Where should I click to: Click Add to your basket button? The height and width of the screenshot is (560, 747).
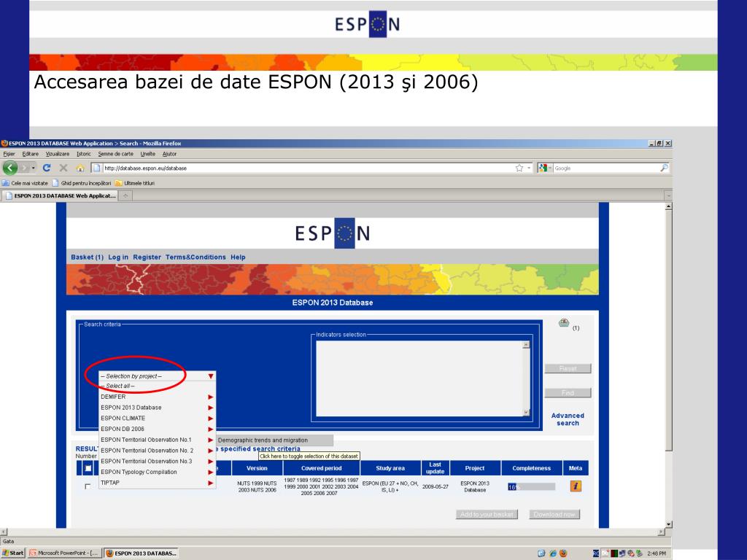[487, 514]
